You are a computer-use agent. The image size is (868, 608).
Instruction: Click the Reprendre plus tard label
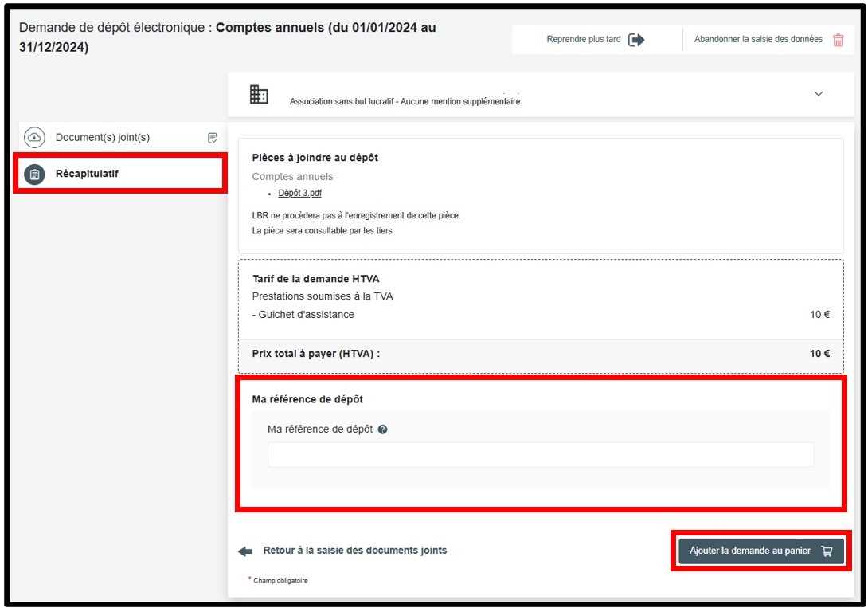583,40
